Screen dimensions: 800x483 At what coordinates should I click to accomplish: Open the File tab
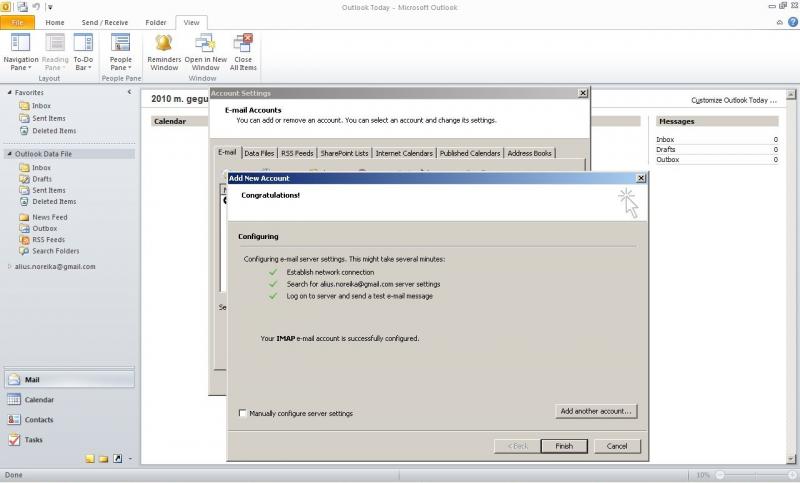click(x=17, y=22)
